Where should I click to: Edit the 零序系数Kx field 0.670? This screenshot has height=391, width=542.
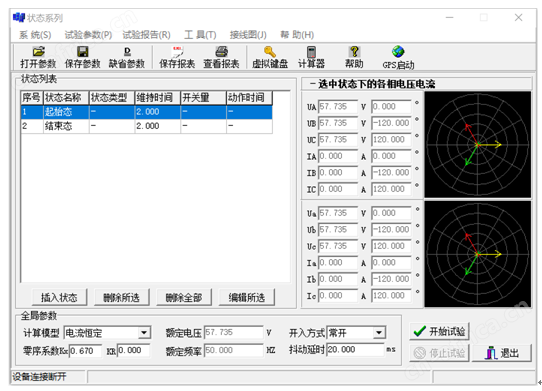pos(85,351)
